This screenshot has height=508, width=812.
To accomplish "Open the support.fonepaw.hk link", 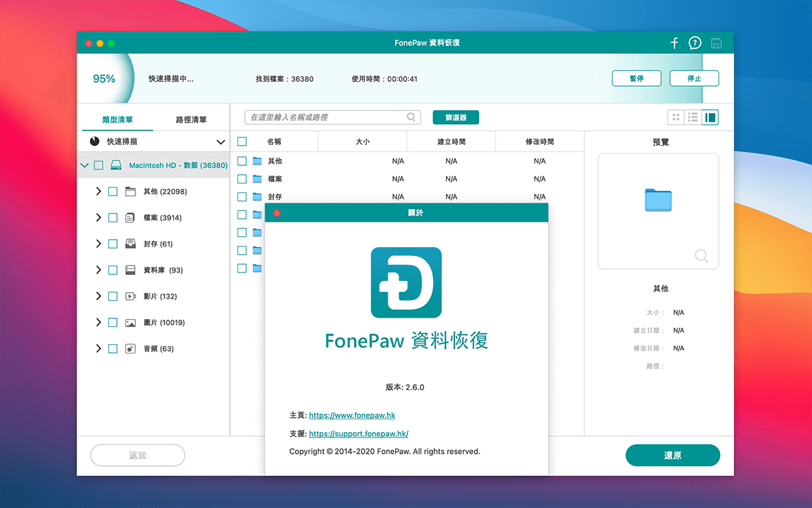I will pos(359,433).
